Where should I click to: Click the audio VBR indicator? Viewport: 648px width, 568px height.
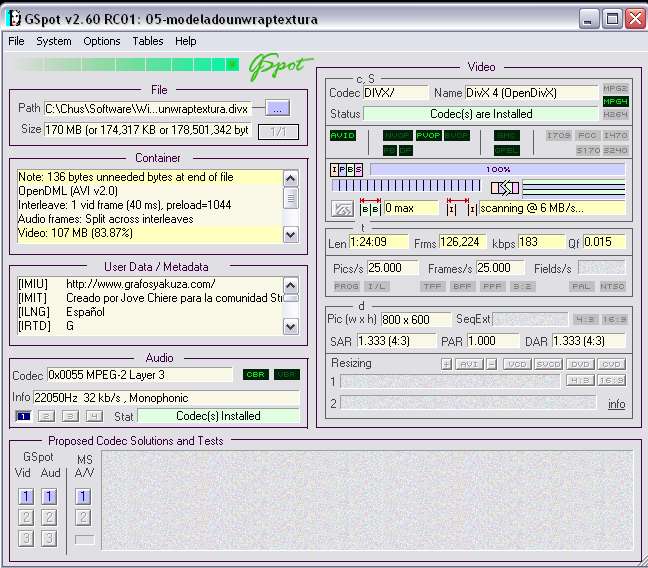tap(287, 375)
